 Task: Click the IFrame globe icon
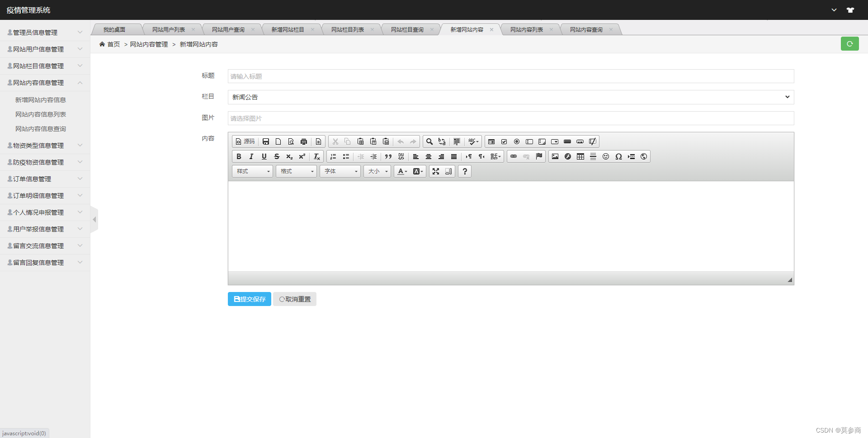click(x=644, y=156)
